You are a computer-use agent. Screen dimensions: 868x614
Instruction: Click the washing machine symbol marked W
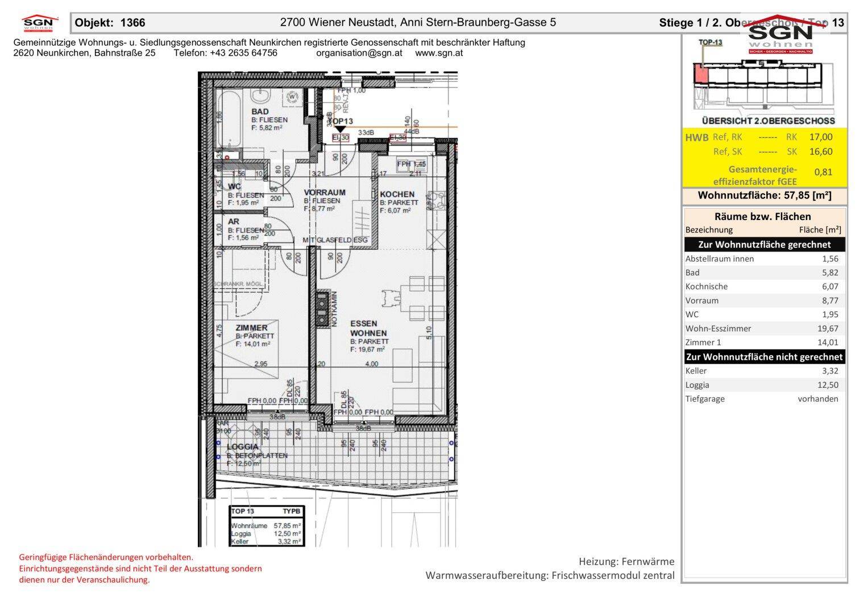click(293, 97)
